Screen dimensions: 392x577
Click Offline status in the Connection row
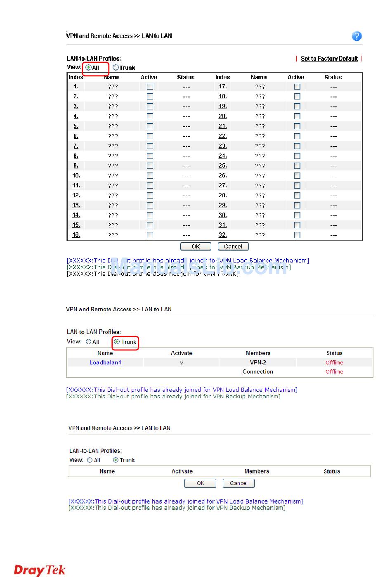tap(334, 372)
